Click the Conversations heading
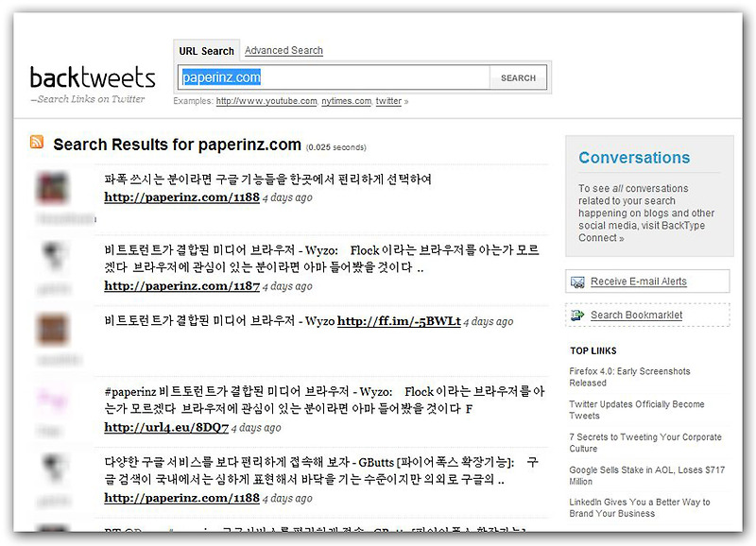This screenshot has height=546, width=756. pos(634,158)
